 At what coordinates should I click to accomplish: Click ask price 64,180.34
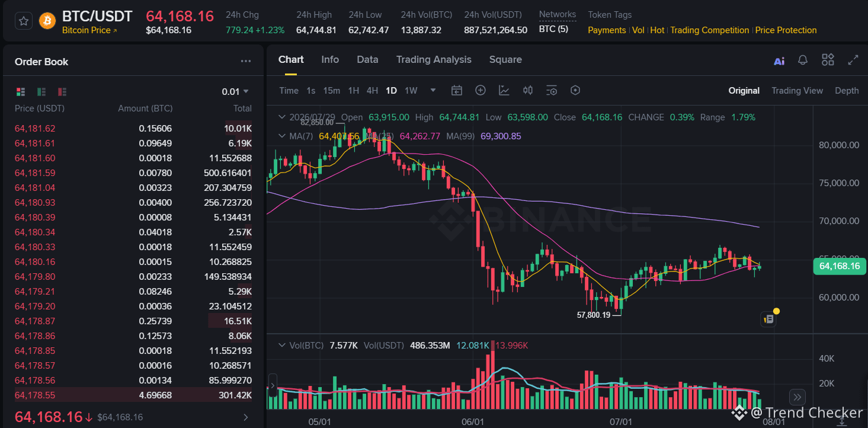[35, 232]
